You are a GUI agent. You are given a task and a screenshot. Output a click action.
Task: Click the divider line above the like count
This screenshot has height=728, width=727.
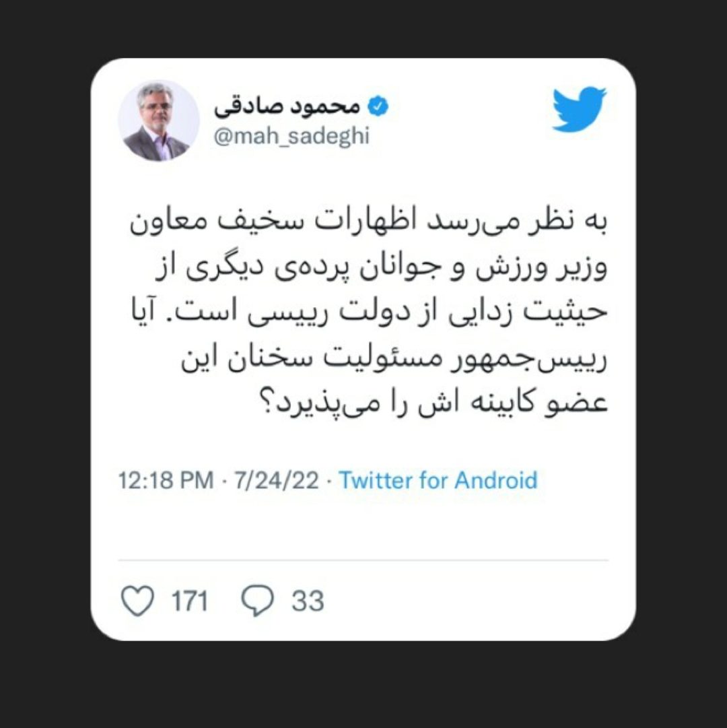[x=363, y=560]
